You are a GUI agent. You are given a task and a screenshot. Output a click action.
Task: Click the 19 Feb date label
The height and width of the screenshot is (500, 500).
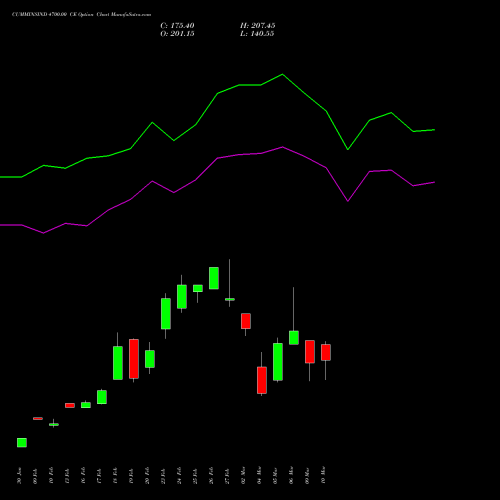click(131, 475)
